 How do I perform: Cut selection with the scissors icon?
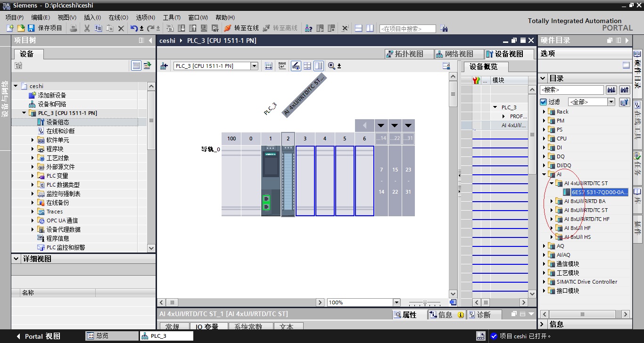coord(87,28)
